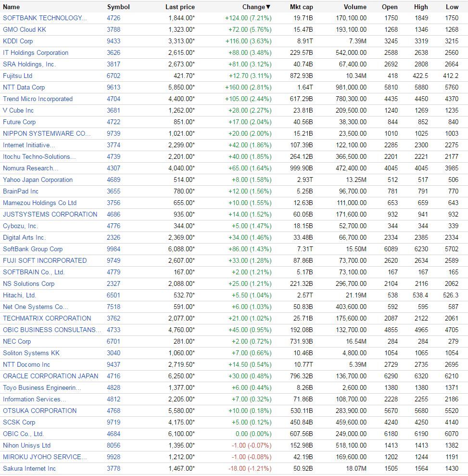The width and height of the screenshot is (468, 476).
Task: Click symbol 6501 link
Action: click(x=114, y=295)
